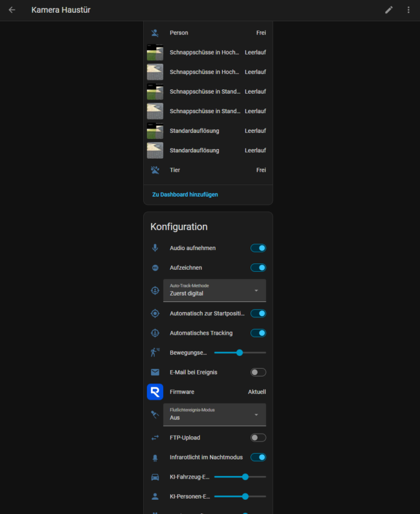Click the Konfiguration heading
The width and height of the screenshot is (420, 514).
pos(179,227)
